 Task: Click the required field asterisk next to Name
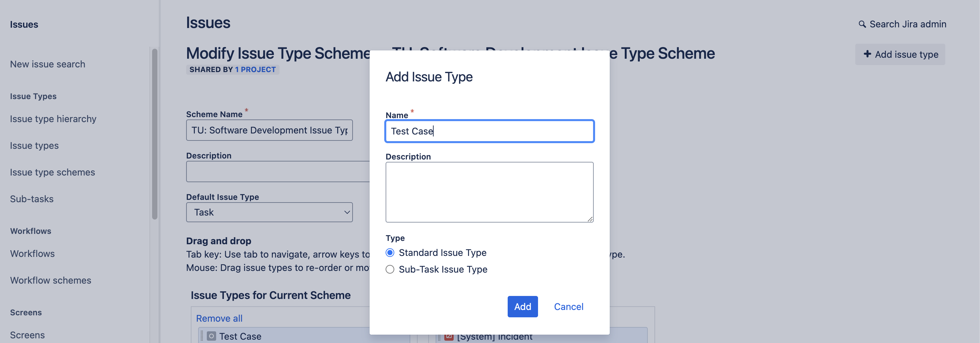point(412,111)
